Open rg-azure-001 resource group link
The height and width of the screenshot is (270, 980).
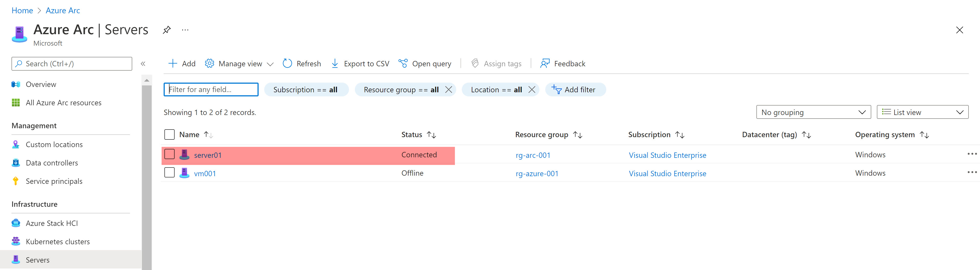pyautogui.click(x=537, y=173)
